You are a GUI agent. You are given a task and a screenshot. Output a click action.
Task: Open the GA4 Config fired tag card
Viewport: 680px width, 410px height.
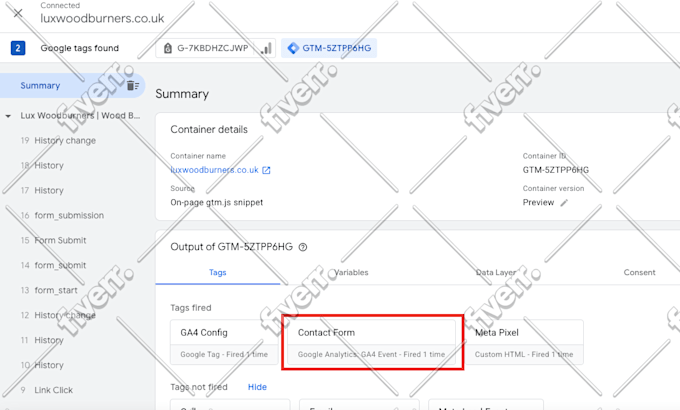224,342
